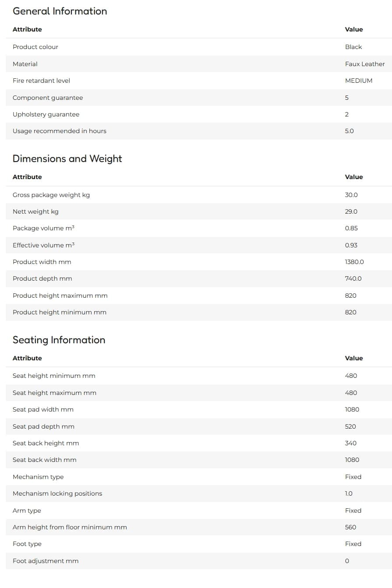Select the Upholstery guarantee label
The height and width of the screenshot is (588, 392).
click(x=46, y=114)
